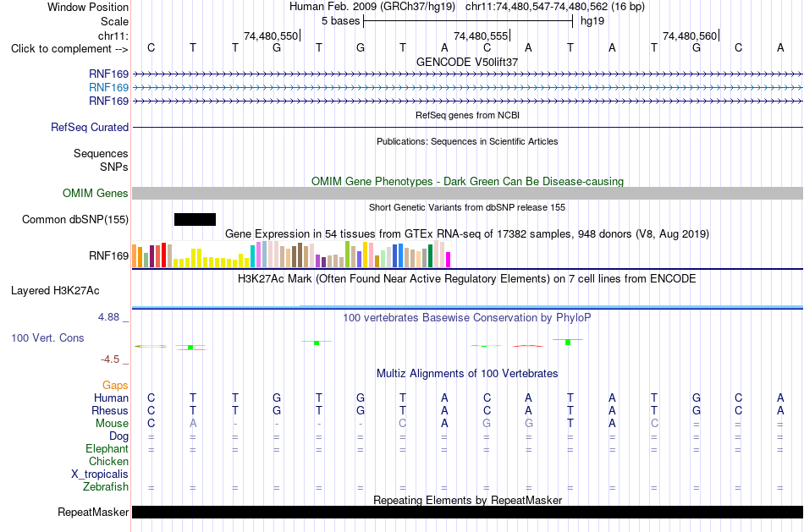The width and height of the screenshot is (804, 532).
Task: Click the gray OMIM Genes bar
Action: pyautogui.click(x=468, y=193)
